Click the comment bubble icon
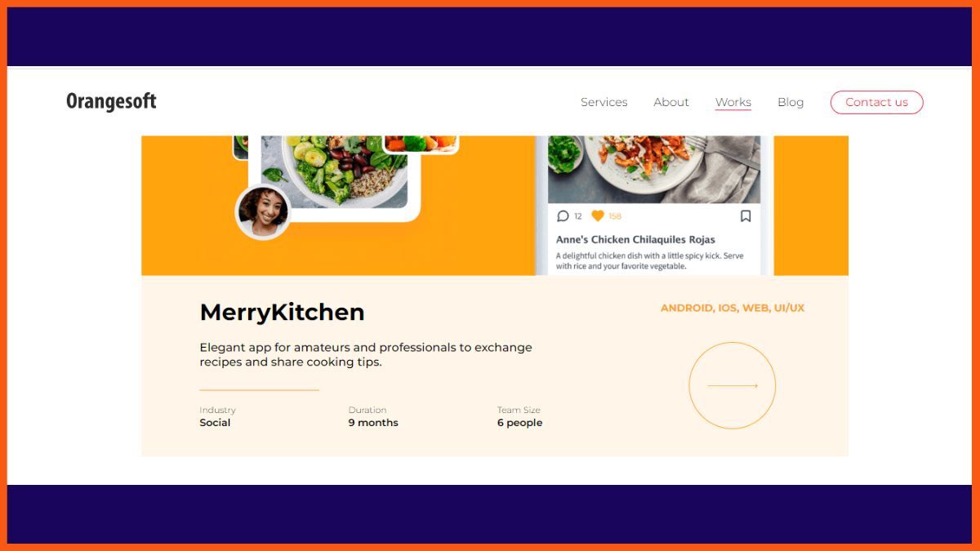 563,216
